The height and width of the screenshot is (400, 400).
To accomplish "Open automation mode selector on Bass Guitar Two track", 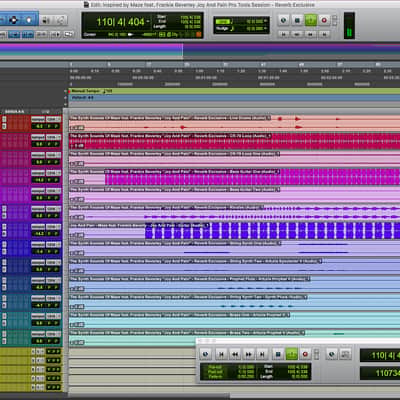I will point(53,191).
